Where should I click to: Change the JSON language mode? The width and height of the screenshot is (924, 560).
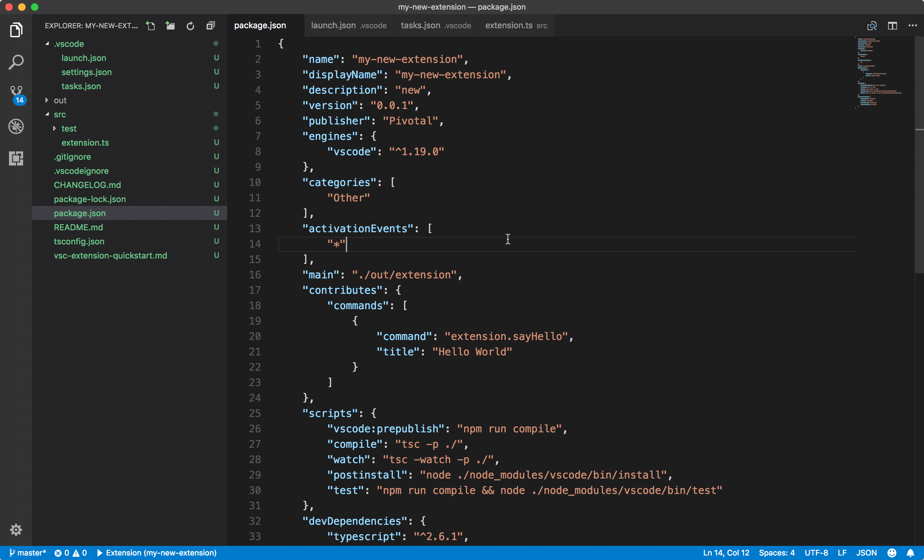pos(866,552)
